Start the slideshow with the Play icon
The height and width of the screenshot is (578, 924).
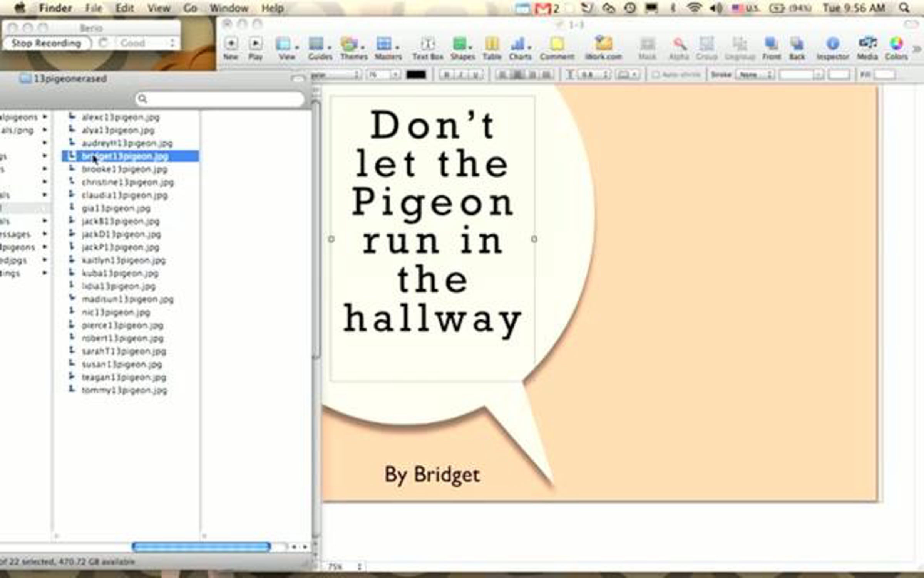click(255, 44)
